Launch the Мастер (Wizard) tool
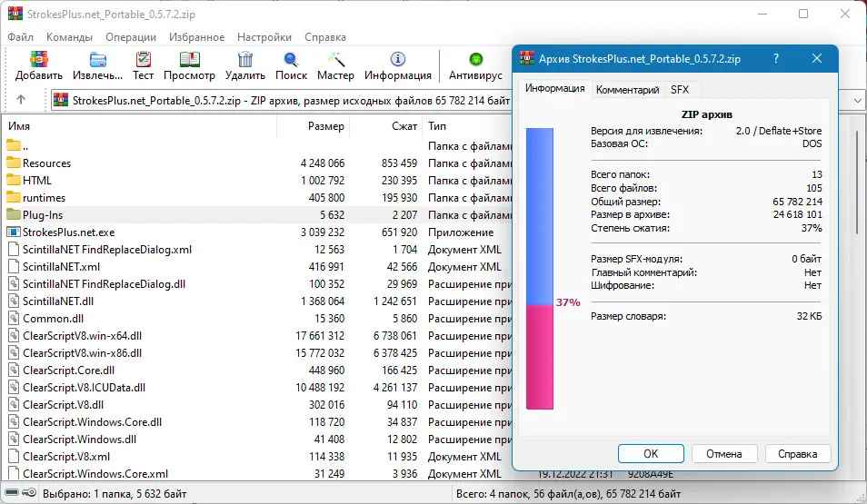Image resolution: width=867 pixels, height=504 pixels. point(335,59)
